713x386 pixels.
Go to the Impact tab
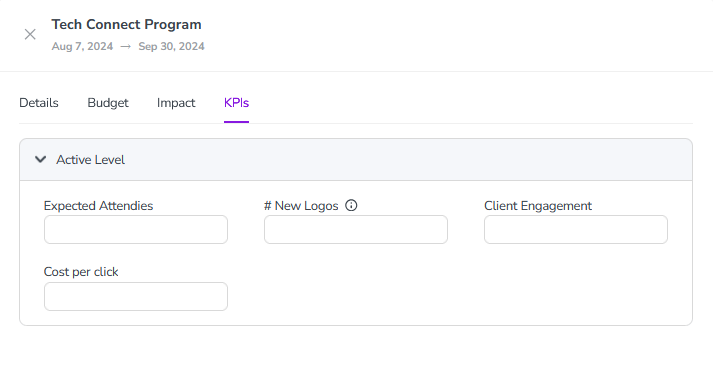click(x=176, y=103)
